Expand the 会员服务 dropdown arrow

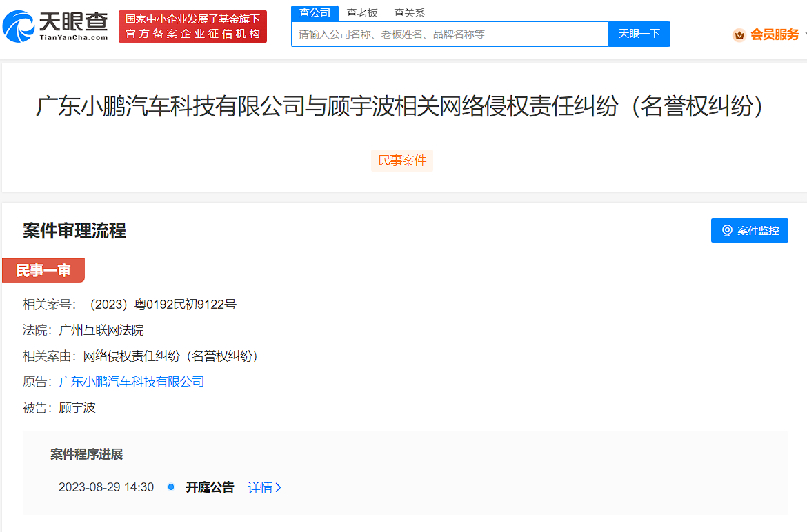pos(804,32)
